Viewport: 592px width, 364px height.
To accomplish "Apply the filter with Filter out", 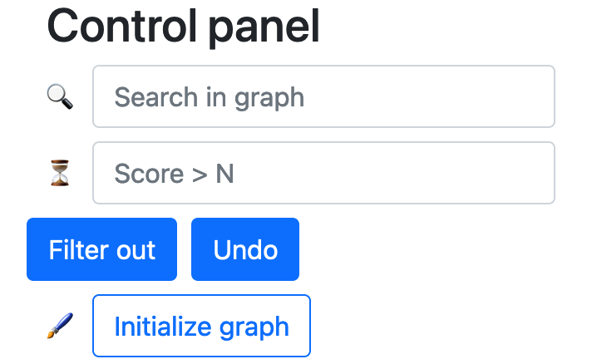I will (102, 249).
